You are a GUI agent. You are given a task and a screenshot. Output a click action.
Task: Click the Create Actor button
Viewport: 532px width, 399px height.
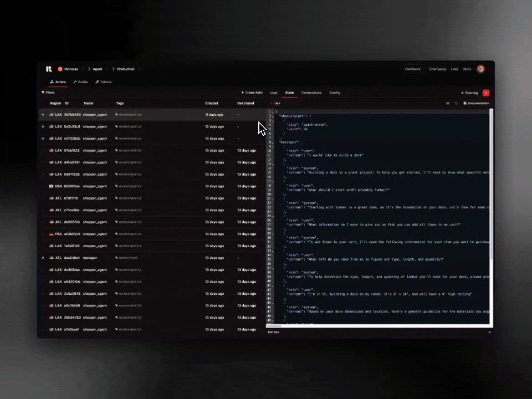click(x=252, y=93)
